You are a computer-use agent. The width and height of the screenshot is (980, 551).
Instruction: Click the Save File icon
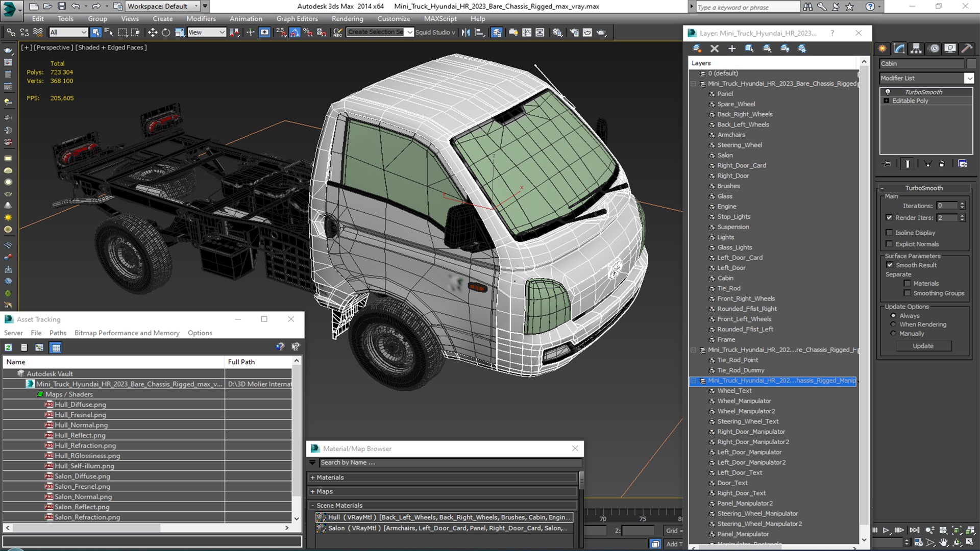tap(61, 6)
